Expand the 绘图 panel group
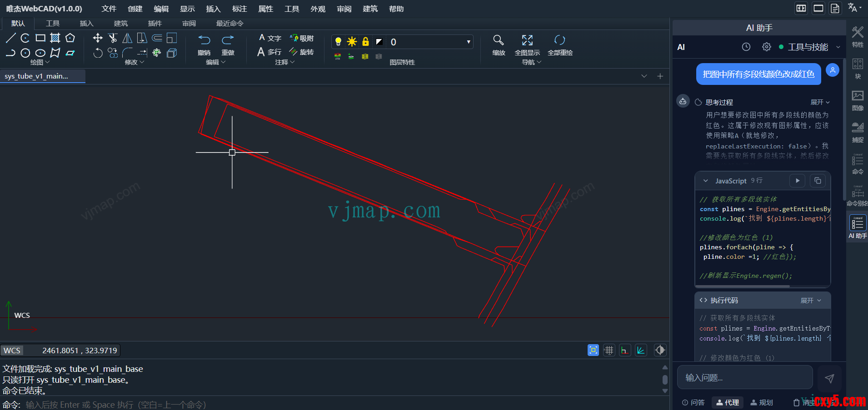This screenshot has width=868, height=410. (x=40, y=62)
